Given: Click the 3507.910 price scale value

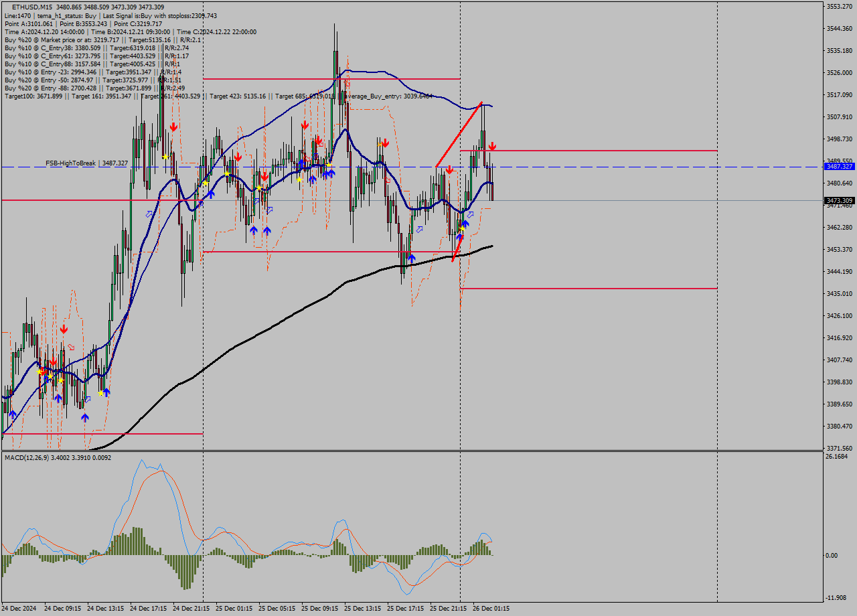Looking at the screenshot, I should tap(840, 117).
